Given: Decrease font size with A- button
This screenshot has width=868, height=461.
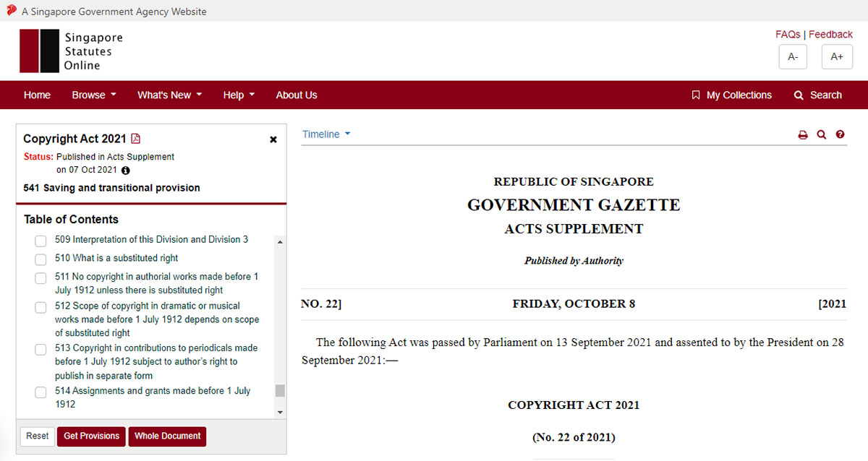Looking at the screenshot, I should 793,56.
